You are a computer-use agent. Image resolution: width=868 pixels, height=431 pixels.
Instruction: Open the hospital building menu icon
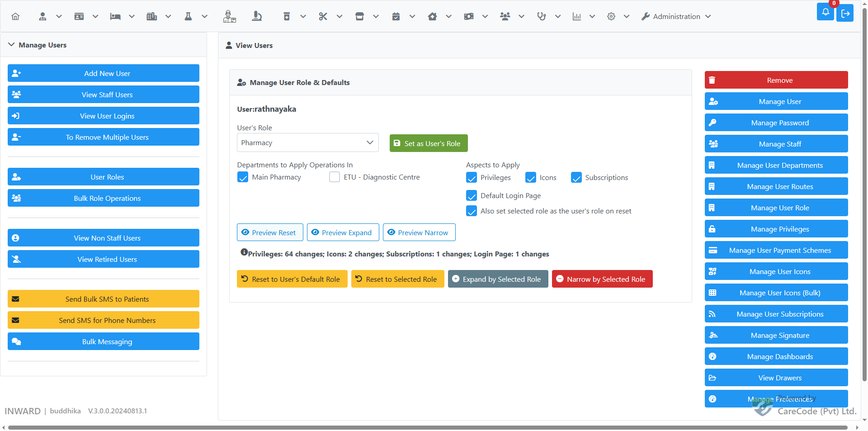[x=152, y=17]
